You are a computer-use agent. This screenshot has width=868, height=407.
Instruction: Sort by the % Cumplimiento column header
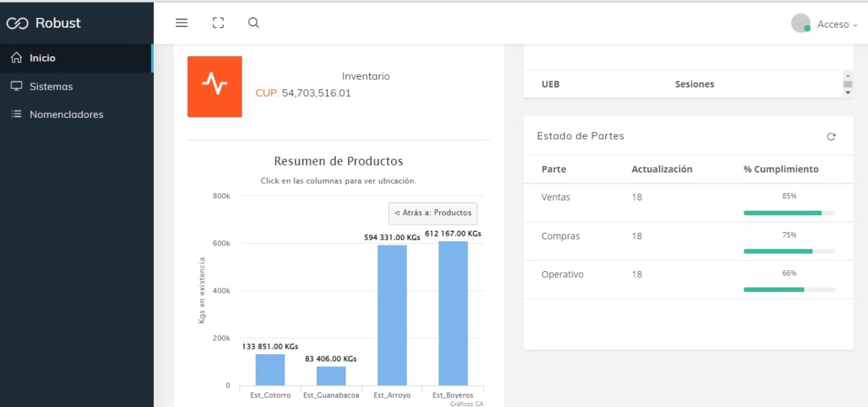coord(781,169)
